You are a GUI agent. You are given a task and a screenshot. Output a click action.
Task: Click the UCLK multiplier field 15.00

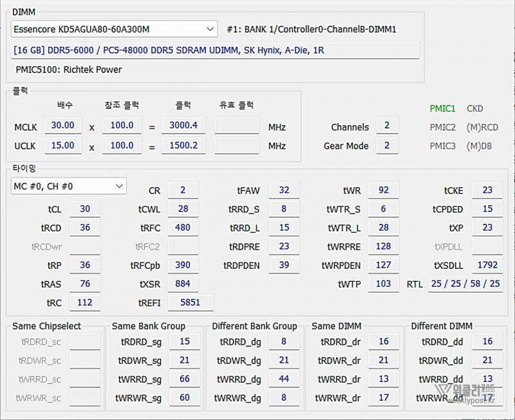(62, 145)
